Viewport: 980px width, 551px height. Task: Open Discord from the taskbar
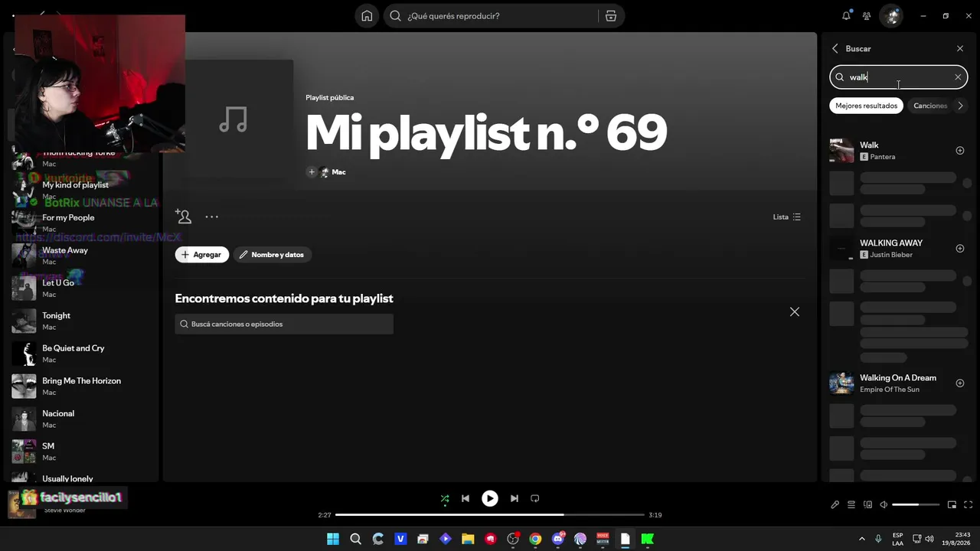558,539
